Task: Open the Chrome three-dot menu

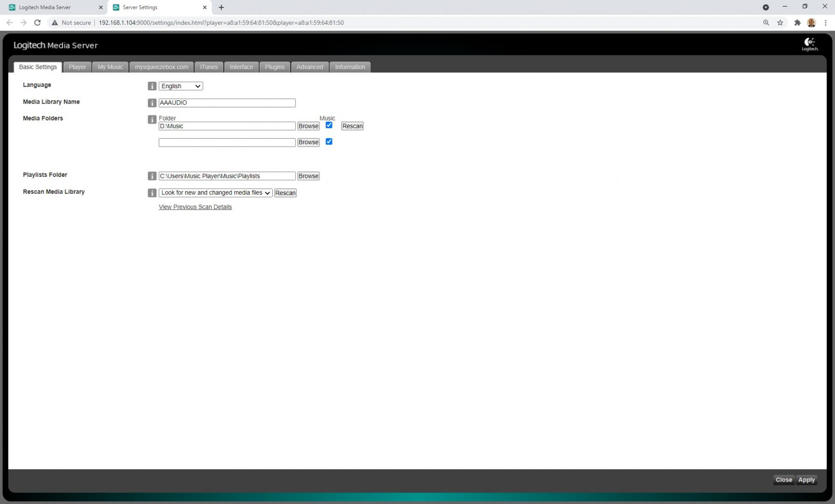Action: (826, 22)
